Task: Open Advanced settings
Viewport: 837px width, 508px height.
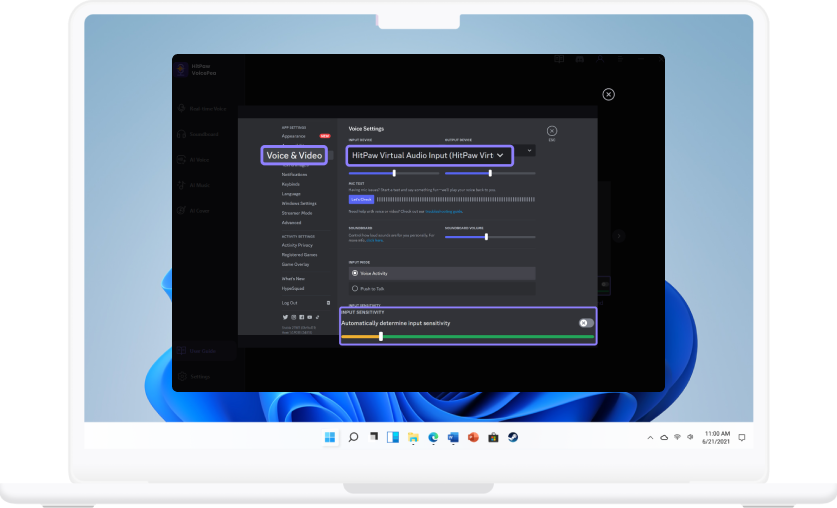Action: click(291, 223)
